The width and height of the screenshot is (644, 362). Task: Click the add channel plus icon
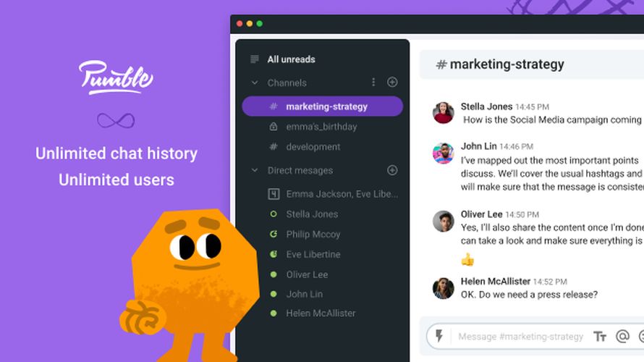pyautogui.click(x=392, y=83)
